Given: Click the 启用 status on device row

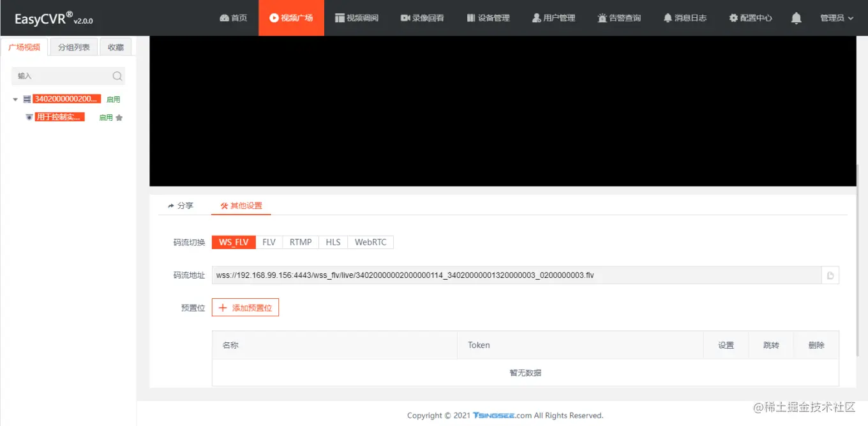Looking at the screenshot, I should coord(113,100).
